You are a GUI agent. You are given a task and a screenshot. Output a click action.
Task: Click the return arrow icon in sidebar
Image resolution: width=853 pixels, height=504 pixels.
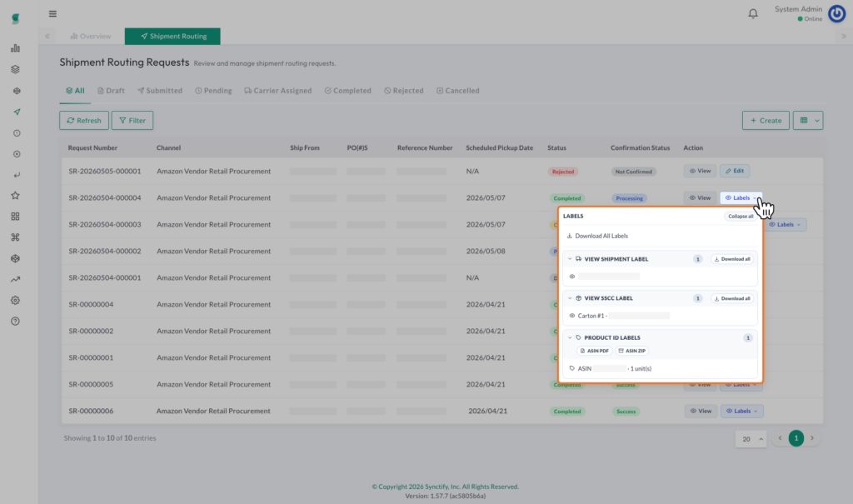tap(17, 175)
